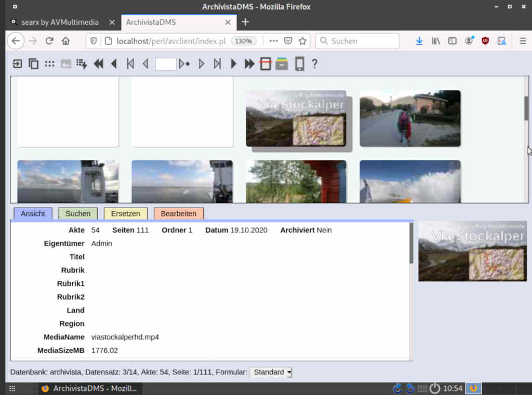Image resolution: width=532 pixels, height=395 pixels.
Task: Save the page to Pocket icon
Action: [288, 41]
